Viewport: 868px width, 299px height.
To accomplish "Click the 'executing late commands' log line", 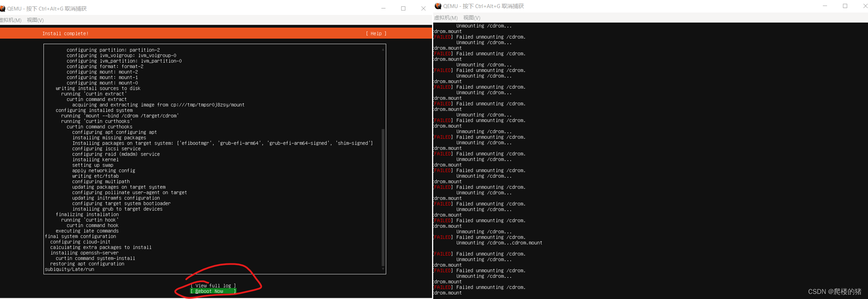I will [87, 231].
